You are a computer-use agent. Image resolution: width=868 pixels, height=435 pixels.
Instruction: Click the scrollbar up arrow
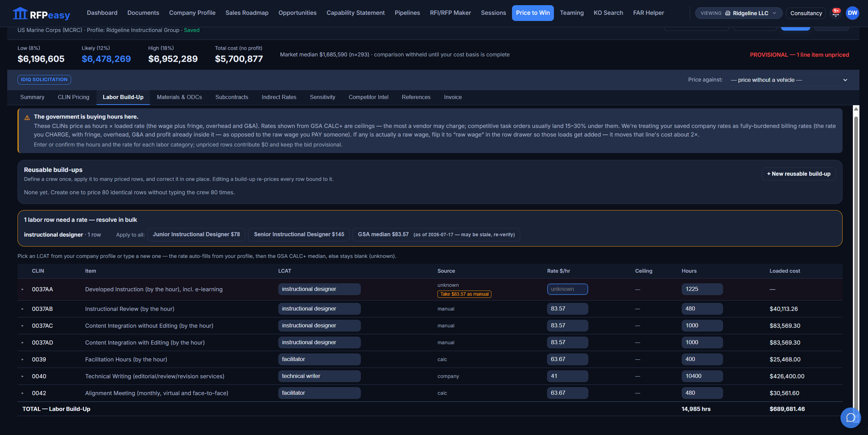pyautogui.click(x=856, y=109)
